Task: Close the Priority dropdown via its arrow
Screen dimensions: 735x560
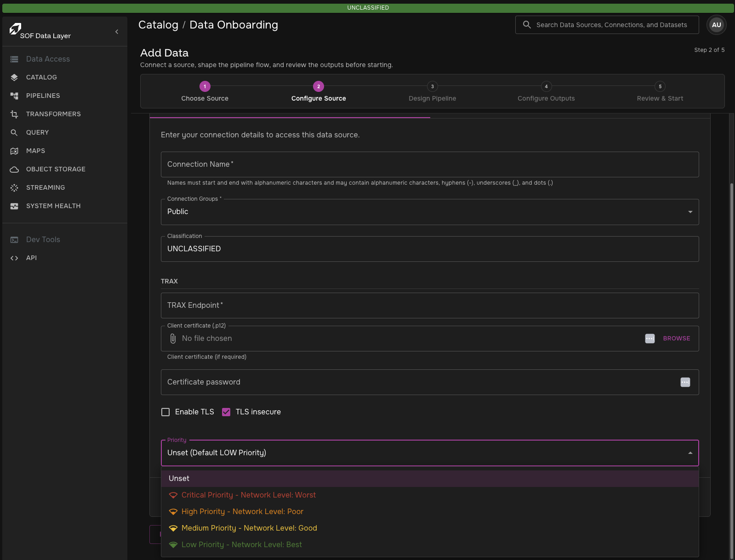Action: pos(690,453)
